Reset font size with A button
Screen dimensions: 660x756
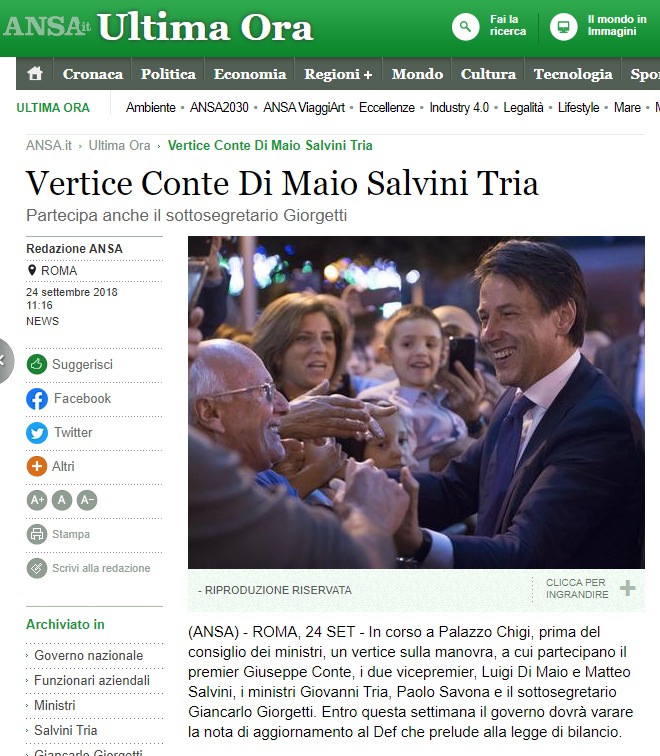pyautogui.click(x=62, y=500)
